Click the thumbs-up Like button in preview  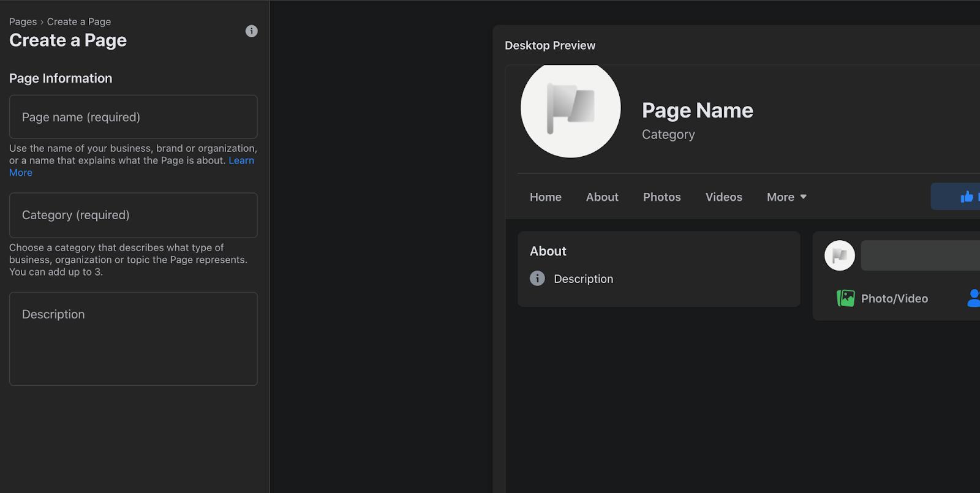click(x=957, y=197)
